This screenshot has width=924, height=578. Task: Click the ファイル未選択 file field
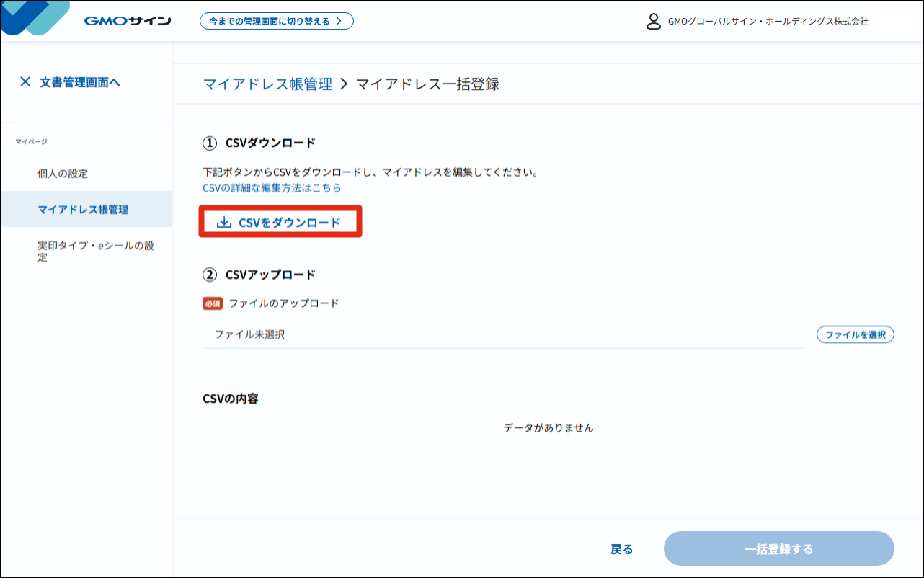[504, 334]
